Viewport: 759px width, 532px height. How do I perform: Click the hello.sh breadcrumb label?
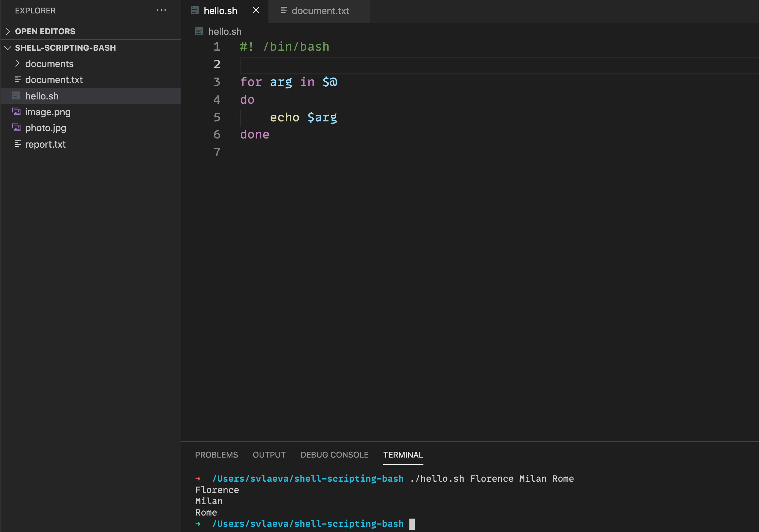tap(225, 31)
